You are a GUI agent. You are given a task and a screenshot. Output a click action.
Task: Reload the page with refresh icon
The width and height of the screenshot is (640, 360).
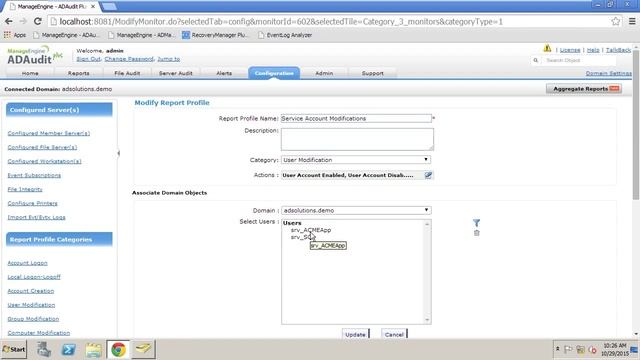pyautogui.click(x=38, y=21)
